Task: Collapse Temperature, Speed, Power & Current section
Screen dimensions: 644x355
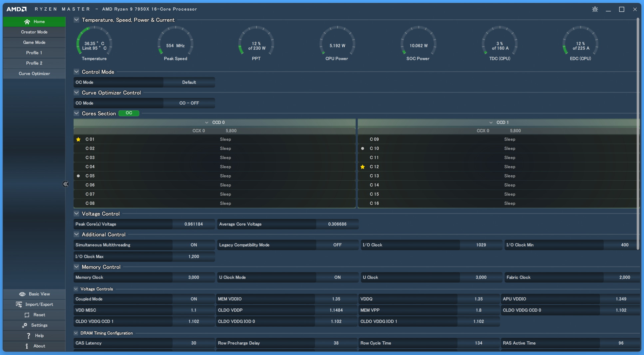Action: [x=77, y=20]
